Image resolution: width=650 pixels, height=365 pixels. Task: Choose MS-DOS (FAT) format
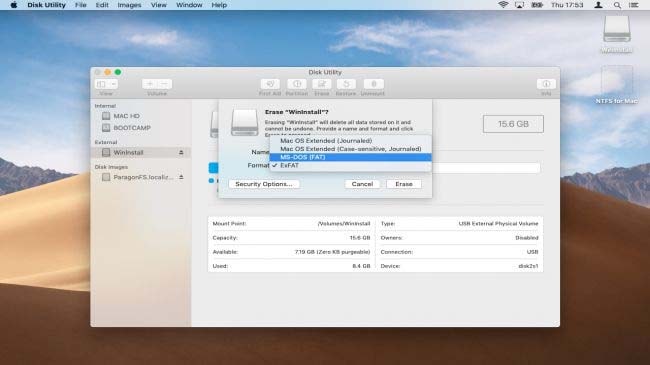[x=351, y=157]
